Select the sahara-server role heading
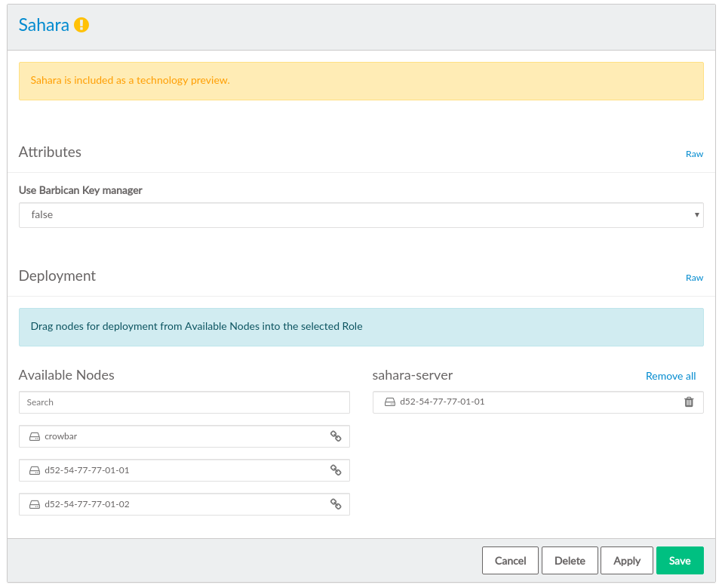 point(412,375)
